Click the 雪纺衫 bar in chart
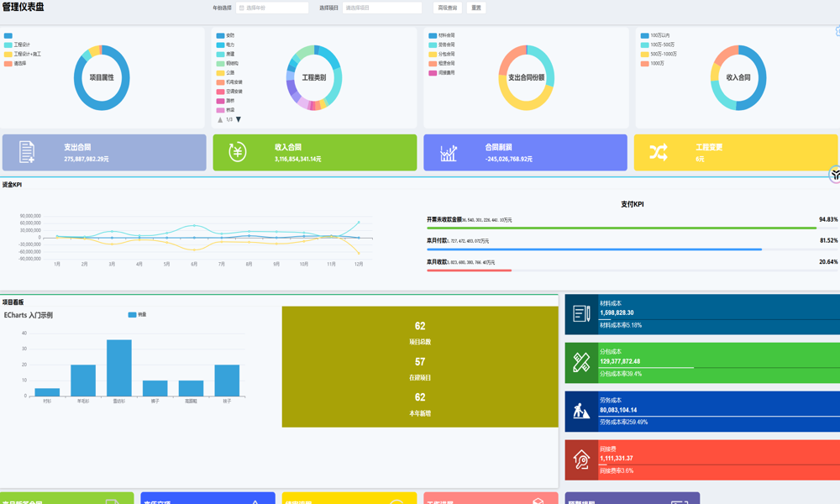 [x=118, y=367]
